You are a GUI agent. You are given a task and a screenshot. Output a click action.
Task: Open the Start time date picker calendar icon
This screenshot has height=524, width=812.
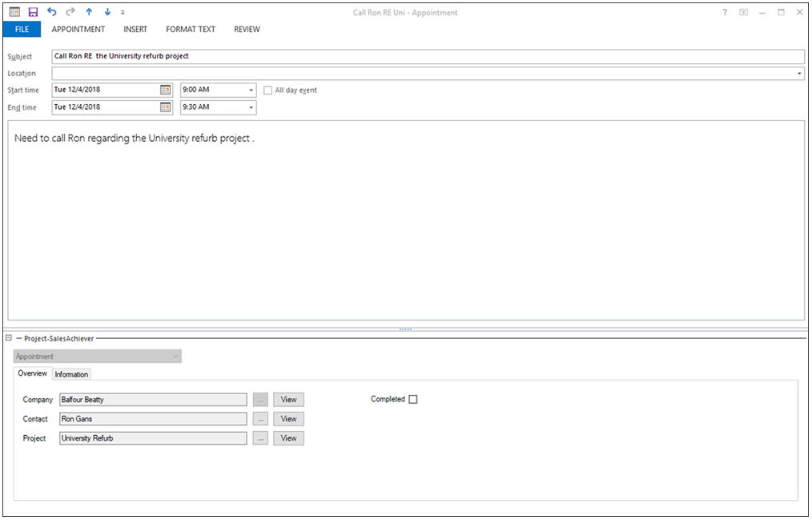[166, 90]
